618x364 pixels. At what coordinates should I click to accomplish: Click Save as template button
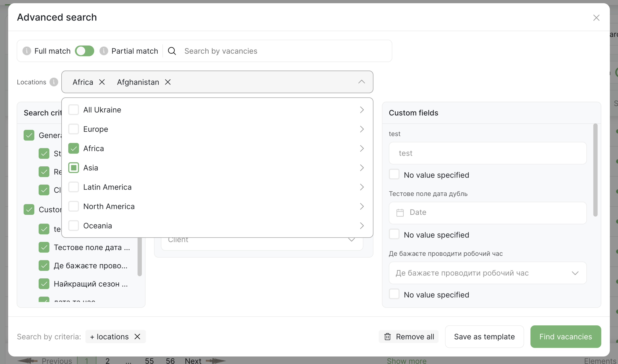click(484, 337)
